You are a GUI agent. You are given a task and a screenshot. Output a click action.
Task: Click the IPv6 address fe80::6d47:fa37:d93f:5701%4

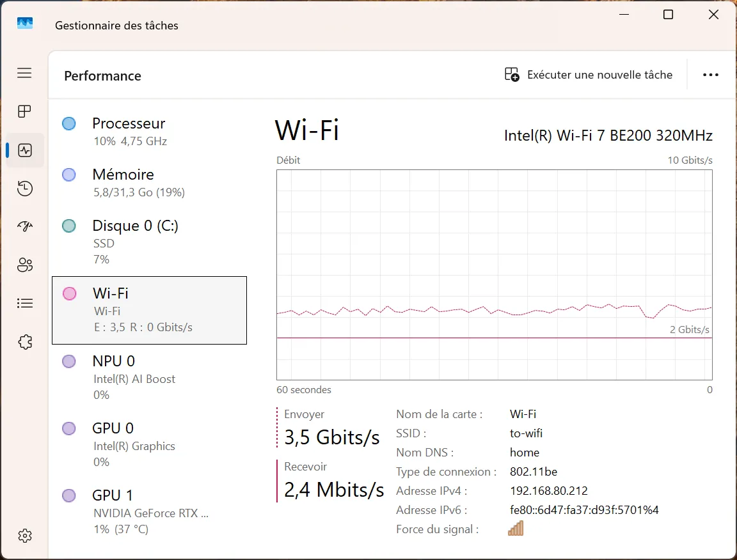tap(584, 510)
